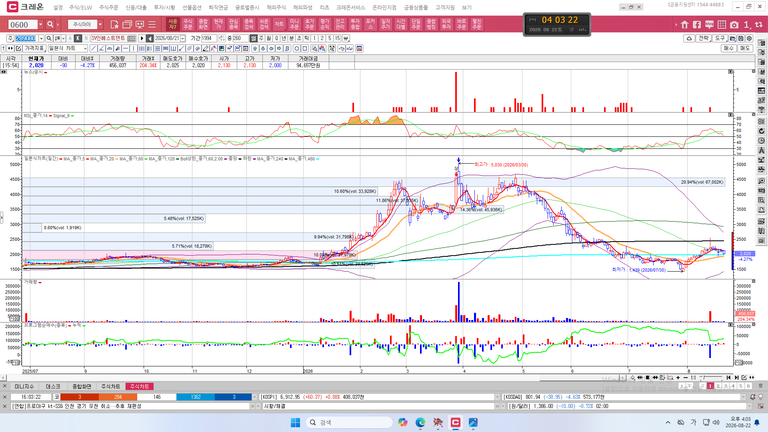
Task: Select the trend line drawing tool
Action: coord(93,48)
